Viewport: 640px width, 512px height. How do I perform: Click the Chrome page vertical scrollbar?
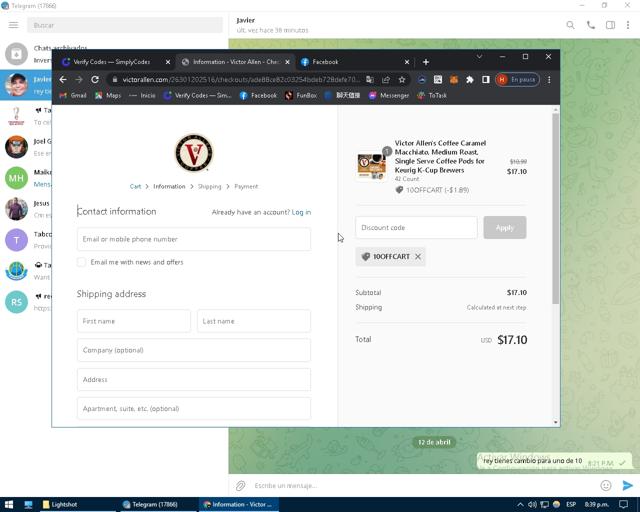(x=556, y=209)
